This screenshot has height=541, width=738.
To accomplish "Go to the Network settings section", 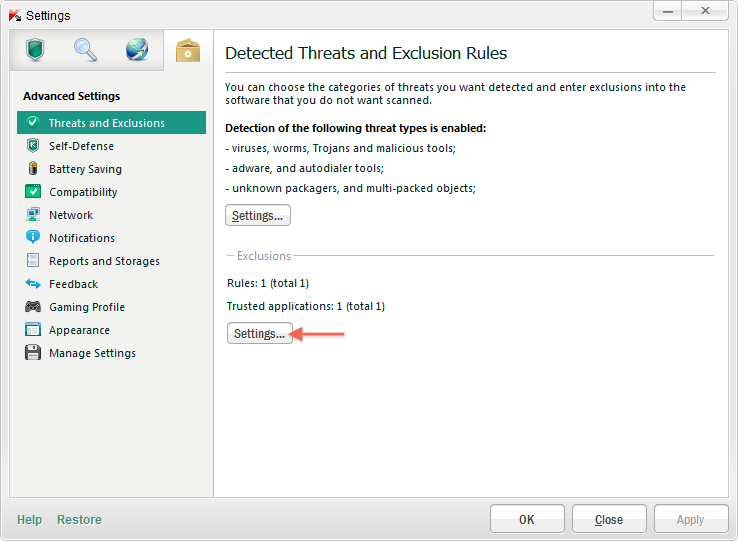I will point(71,215).
